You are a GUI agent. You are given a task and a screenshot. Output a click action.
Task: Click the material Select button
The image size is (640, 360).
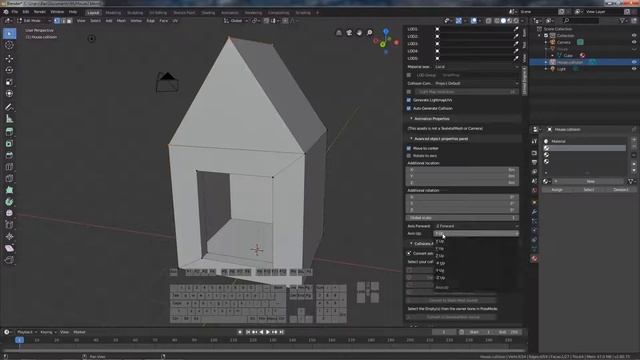[x=589, y=190]
